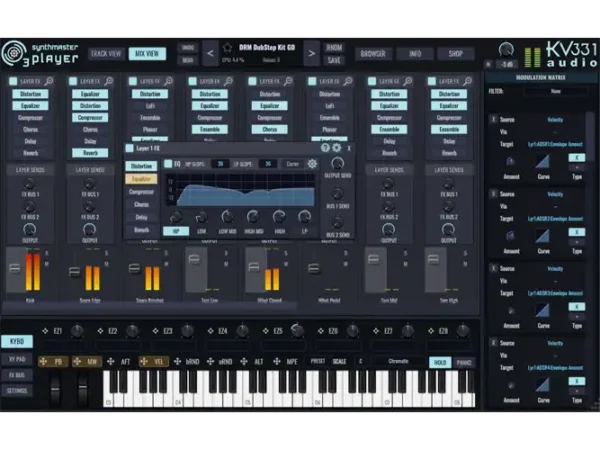The height and width of the screenshot is (450, 600).
Task: Switch to Mix View
Action: 147,54
